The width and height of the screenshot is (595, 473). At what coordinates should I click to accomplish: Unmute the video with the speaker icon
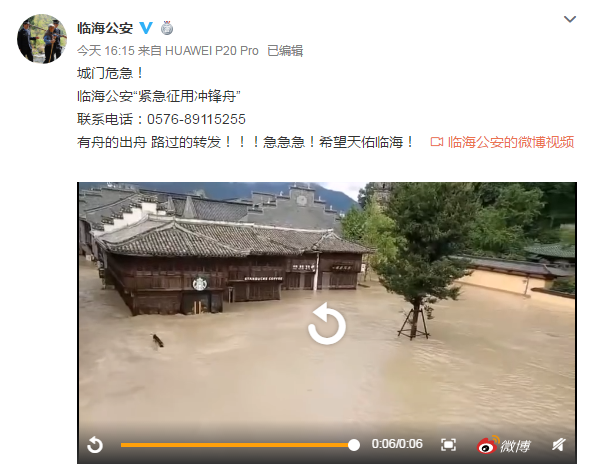(x=559, y=445)
